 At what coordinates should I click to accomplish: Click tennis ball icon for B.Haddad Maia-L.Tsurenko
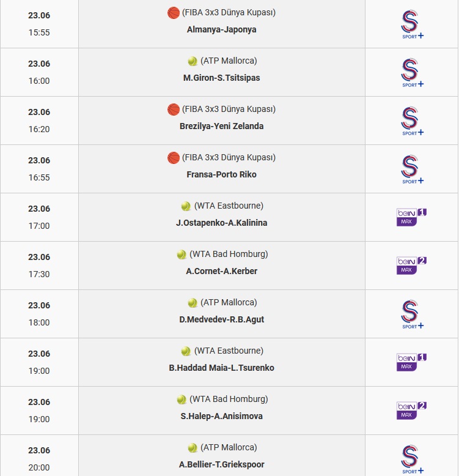(x=186, y=351)
